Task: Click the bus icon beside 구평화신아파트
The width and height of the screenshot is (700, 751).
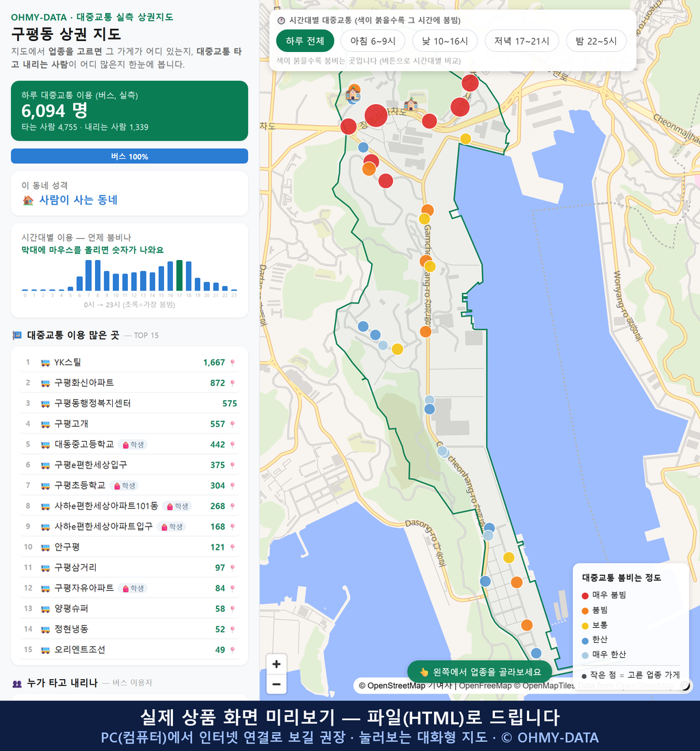Action: (46, 383)
